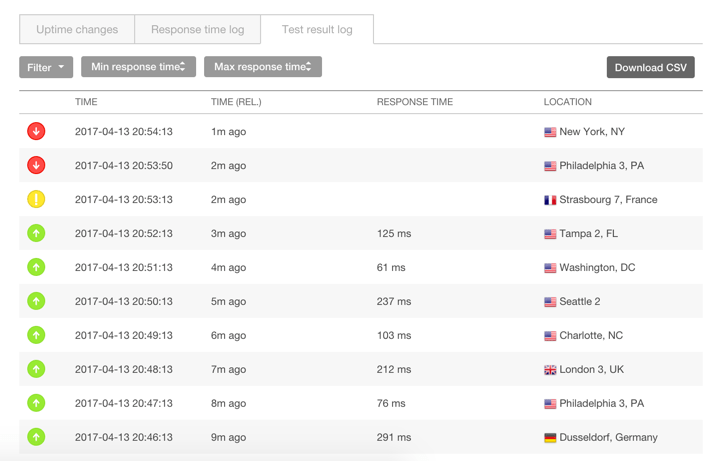The height and width of the screenshot is (461, 709).
Task: Open the Max response time selector
Action: [263, 67]
